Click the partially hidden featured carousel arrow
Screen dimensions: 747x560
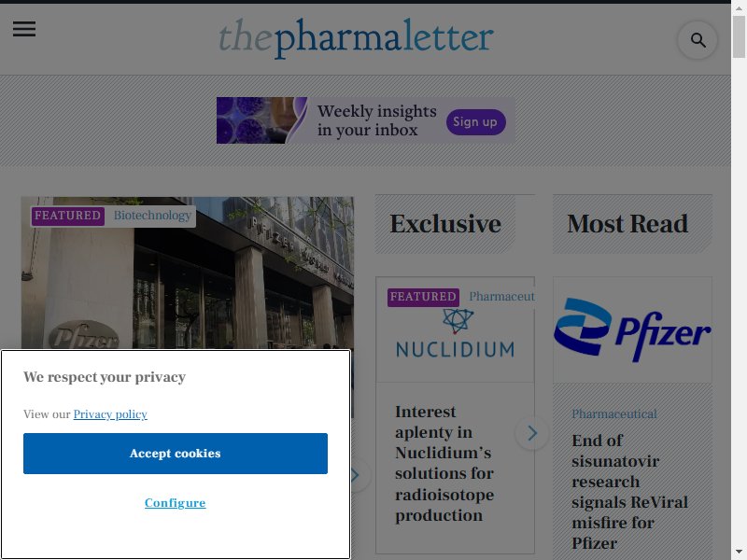(x=359, y=475)
